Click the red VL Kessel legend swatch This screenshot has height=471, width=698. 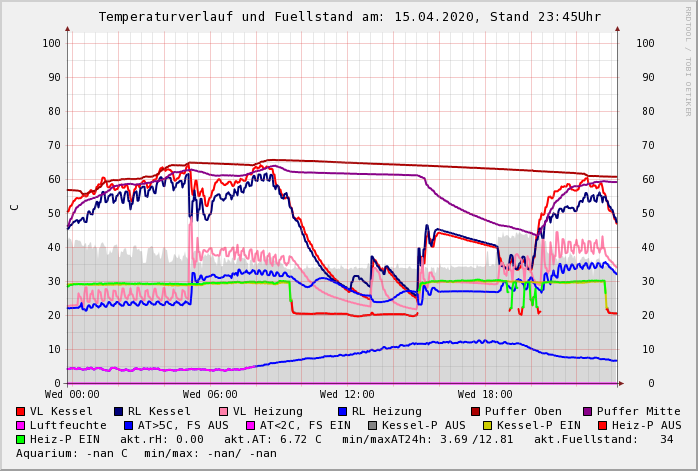pyautogui.click(x=21, y=411)
